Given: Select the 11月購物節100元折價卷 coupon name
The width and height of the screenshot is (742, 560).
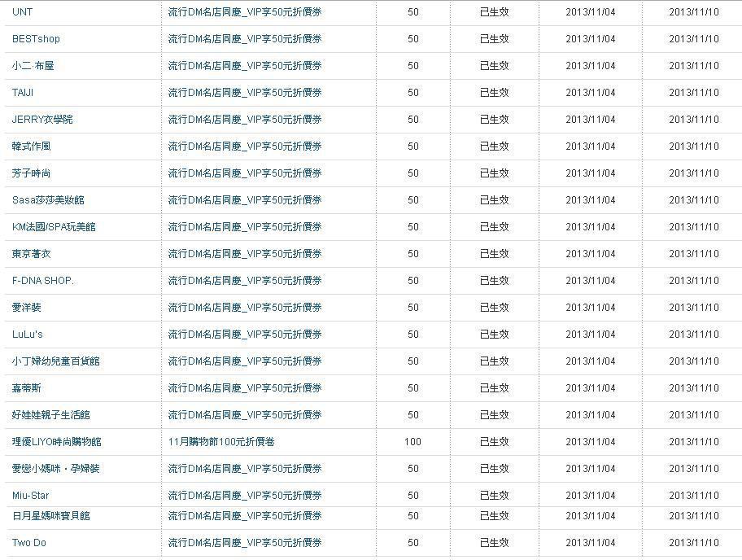Looking at the screenshot, I should coord(221,442).
